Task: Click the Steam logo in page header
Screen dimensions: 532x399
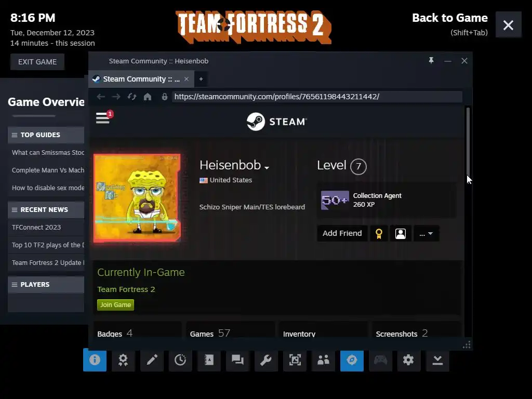Action: [276, 122]
